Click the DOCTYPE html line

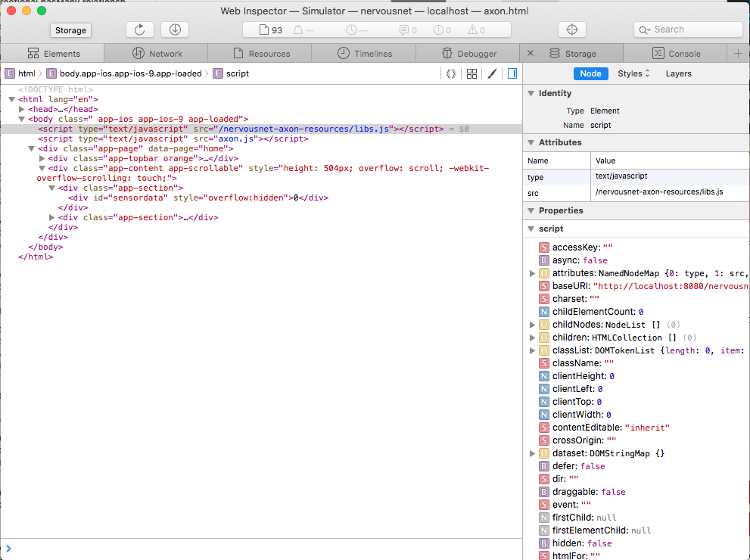(x=55, y=89)
